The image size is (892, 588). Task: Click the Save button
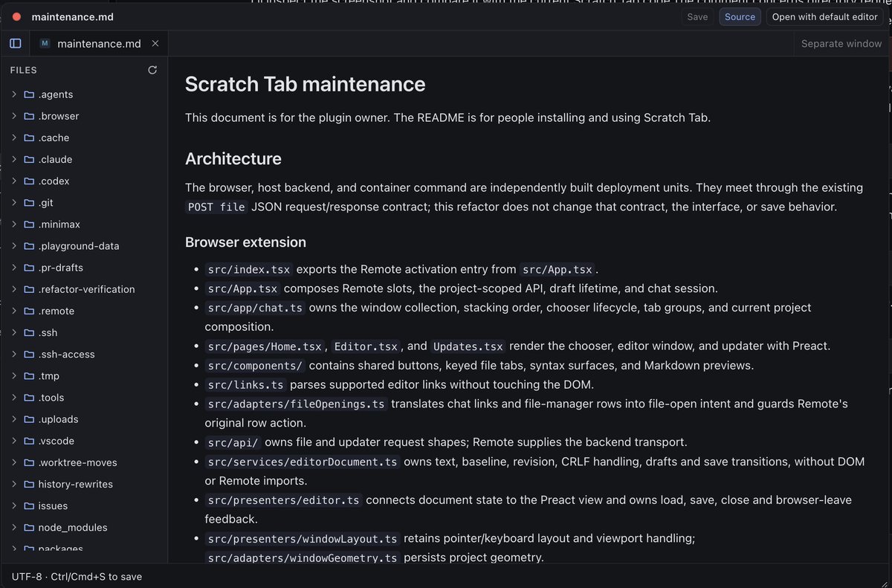[x=697, y=16]
